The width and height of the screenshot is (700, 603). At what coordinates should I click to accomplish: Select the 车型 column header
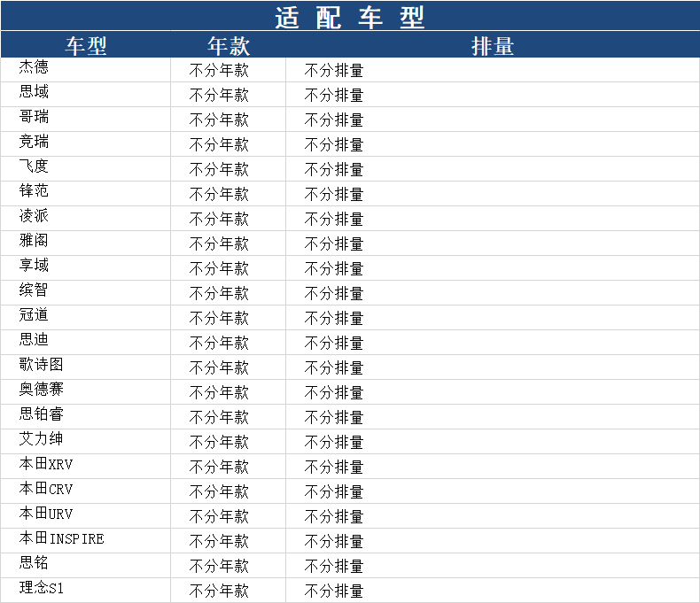(86, 46)
